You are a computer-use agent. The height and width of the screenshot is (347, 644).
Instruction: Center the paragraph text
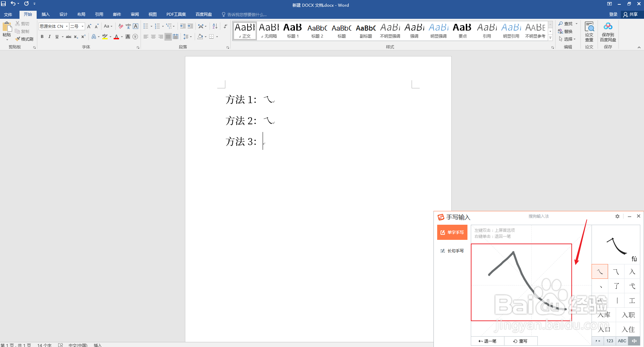point(153,37)
